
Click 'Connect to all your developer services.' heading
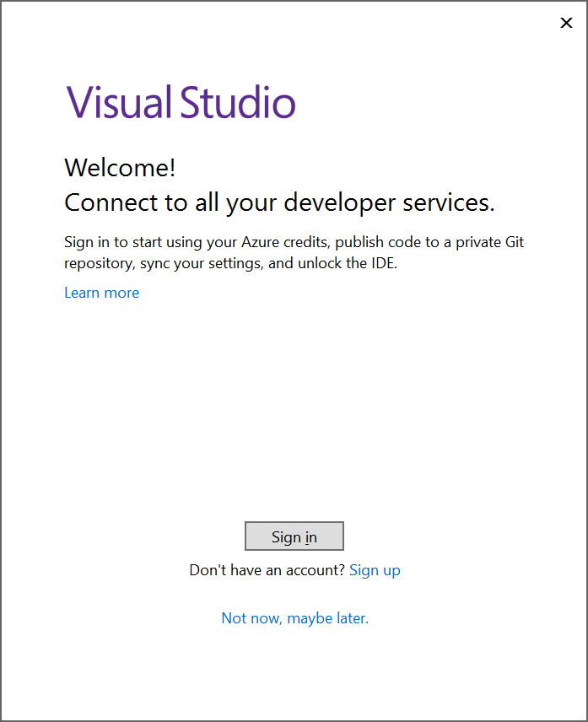[279, 202]
